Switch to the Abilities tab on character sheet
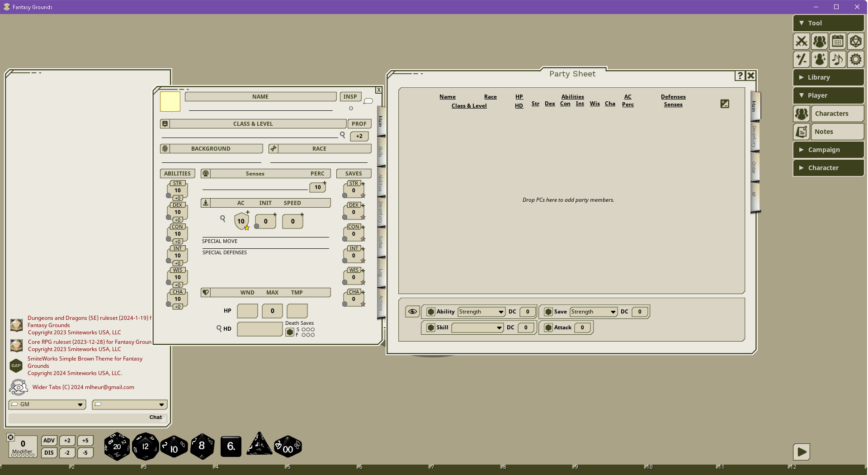 (381, 182)
